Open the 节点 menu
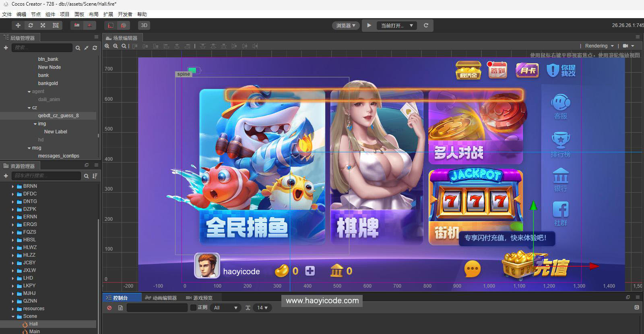644x334 pixels. point(36,14)
